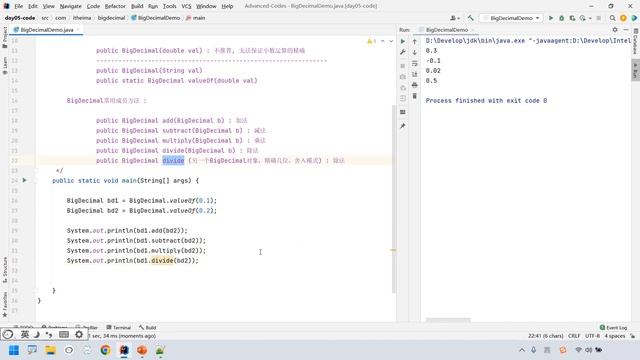Click the inspection warnings indicator

point(371,41)
